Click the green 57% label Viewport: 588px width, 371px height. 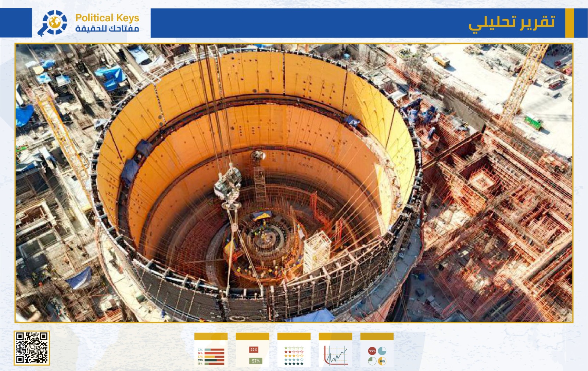click(x=255, y=361)
